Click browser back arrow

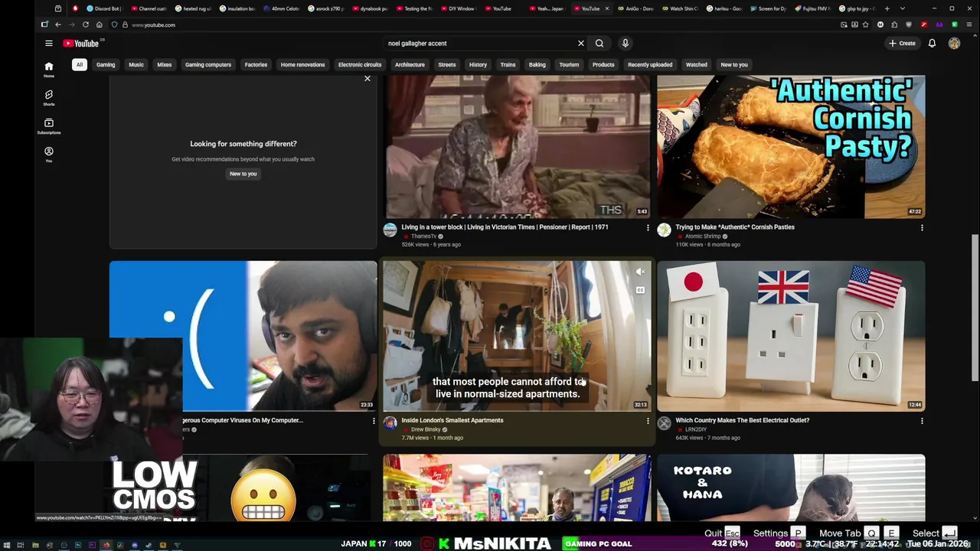point(57,24)
